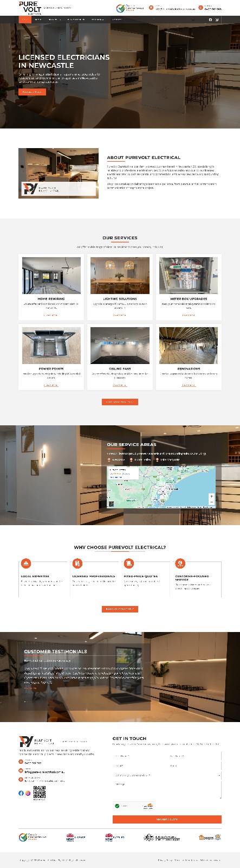The height and width of the screenshot is (868, 240).
Task: Open the Home Rewiring learn more link
Action: click(x=51, y=315)
